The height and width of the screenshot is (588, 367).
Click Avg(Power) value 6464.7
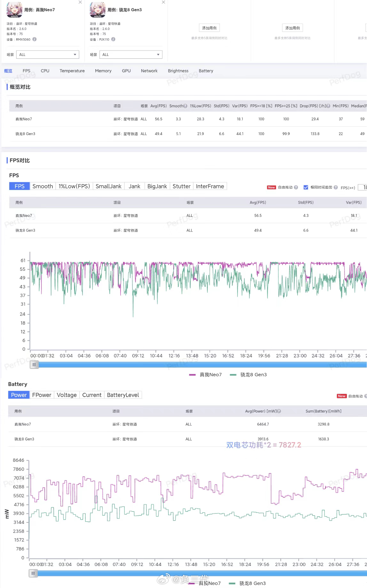[x=263, y=424]
